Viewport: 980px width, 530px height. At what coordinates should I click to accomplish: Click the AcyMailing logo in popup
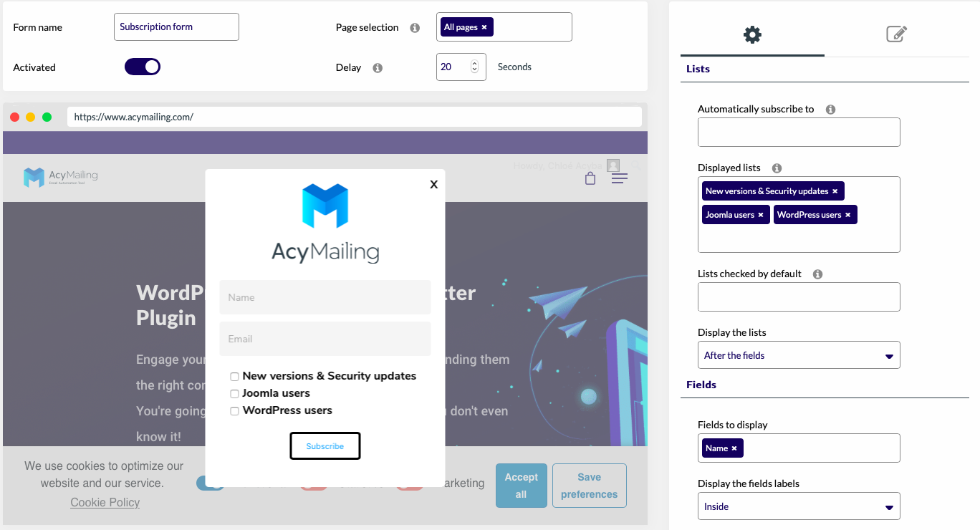[325, 223]
